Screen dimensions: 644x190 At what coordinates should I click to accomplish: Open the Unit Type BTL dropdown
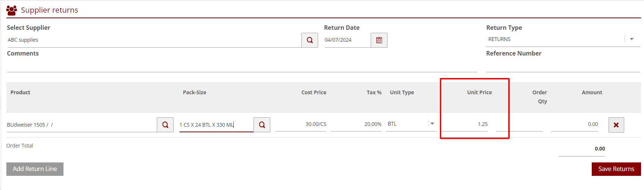coord(432,124)
